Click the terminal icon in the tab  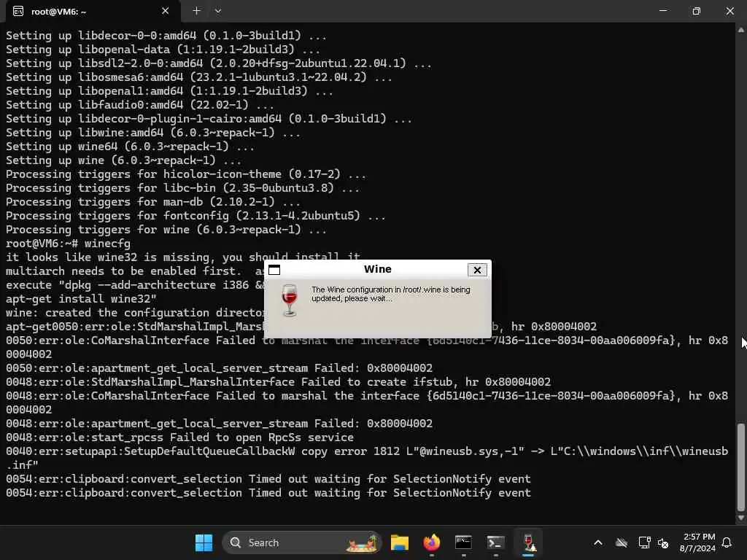(18, 11)
